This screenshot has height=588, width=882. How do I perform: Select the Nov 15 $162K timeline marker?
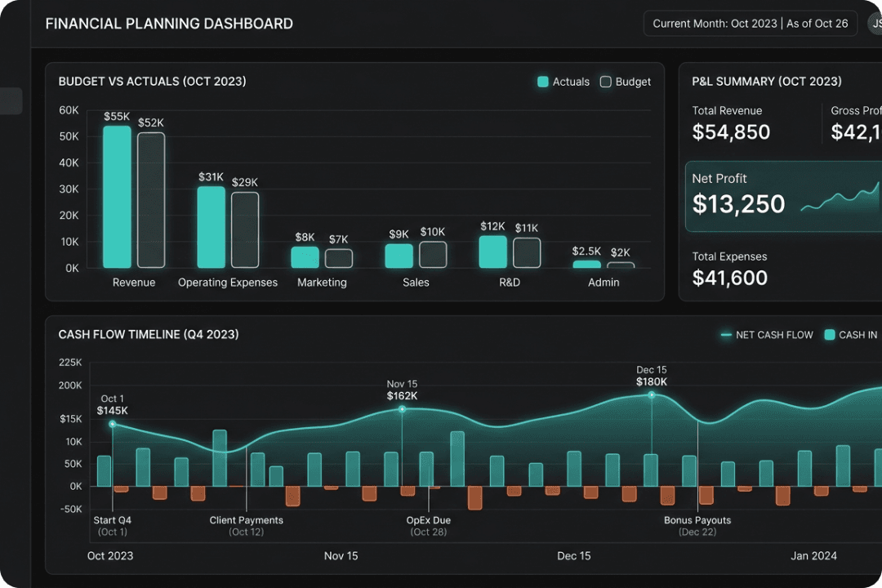[402, 409]
